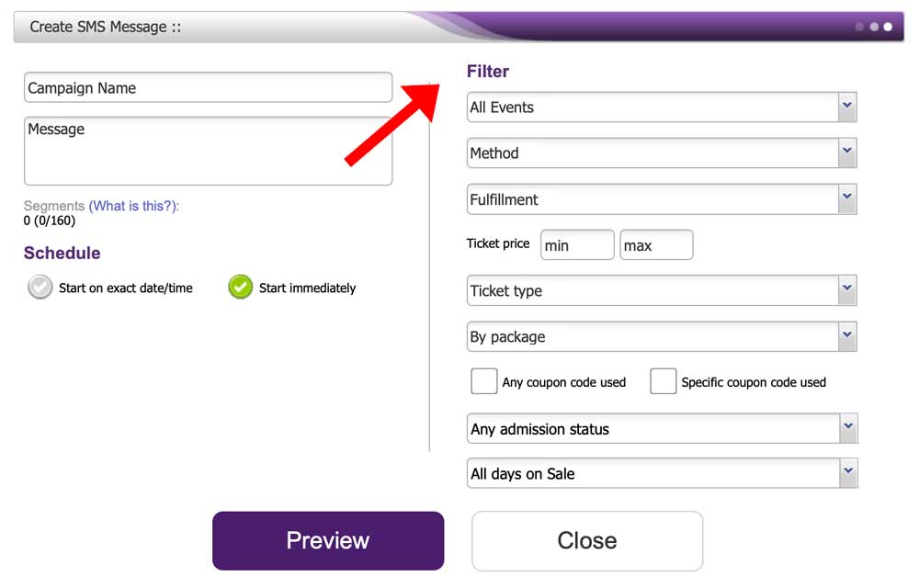This screenshot has width=919, height=588.
Task: Click the All Events dropdown arrow
Action: pos(846,107)
